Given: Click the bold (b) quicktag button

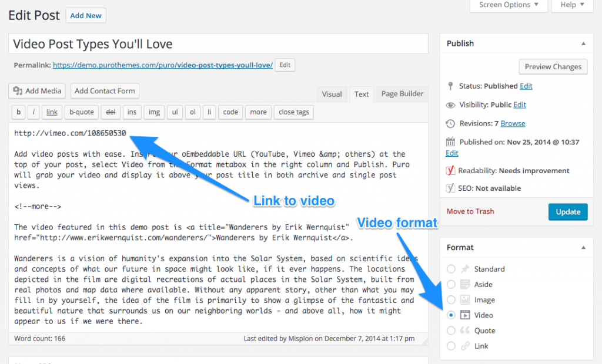Looking at the screenshot, I should click(x=19, y=112).
